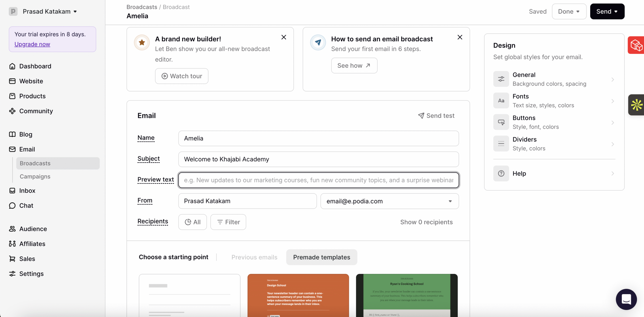
Task: Open the recipients Filter button
Action: [x=228, y=222]
